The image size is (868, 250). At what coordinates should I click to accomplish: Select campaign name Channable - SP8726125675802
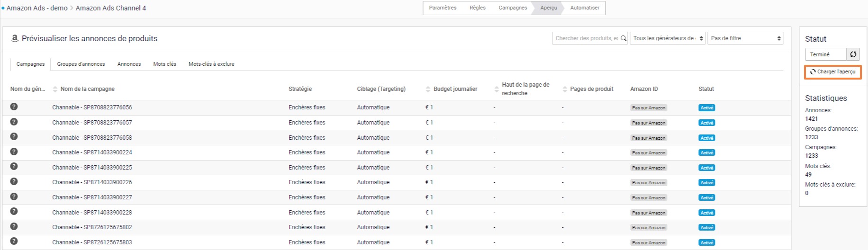(92, 227)
